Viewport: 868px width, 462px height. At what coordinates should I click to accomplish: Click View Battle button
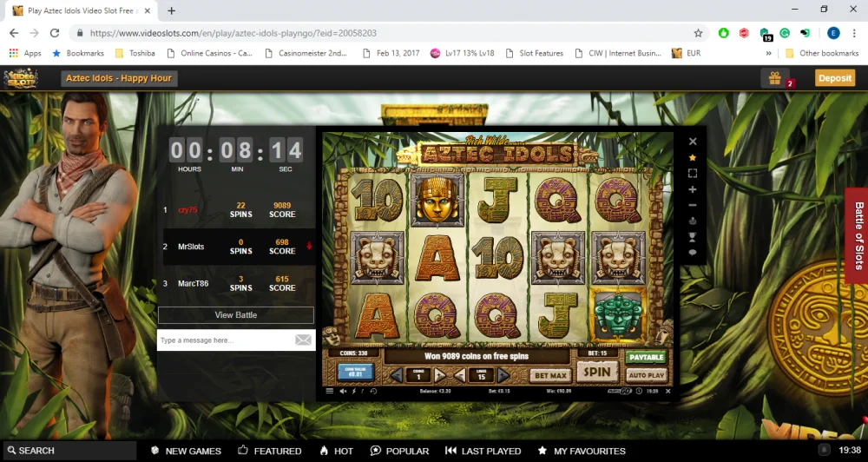(x=236, y=314)
